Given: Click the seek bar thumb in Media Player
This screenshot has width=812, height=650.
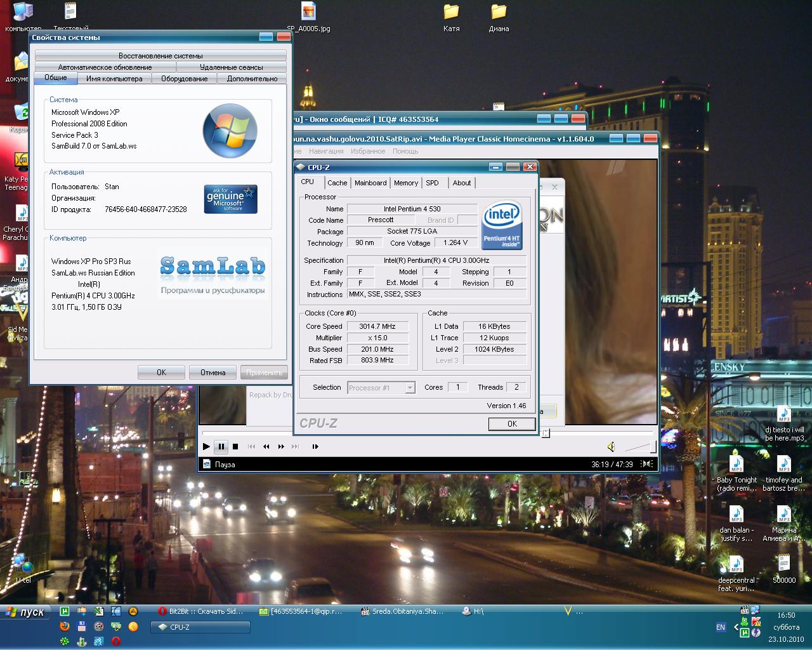Looking at the screenshot, I should (x=545, y=433).
